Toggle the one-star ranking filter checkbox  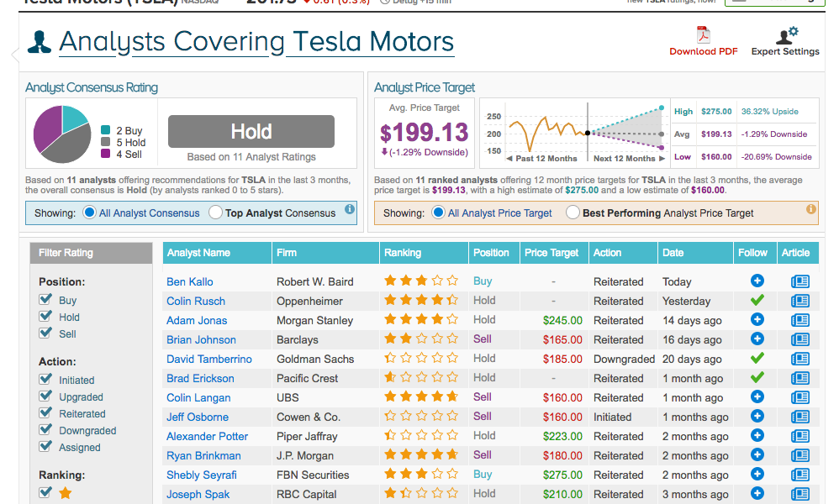coord(45,492)
